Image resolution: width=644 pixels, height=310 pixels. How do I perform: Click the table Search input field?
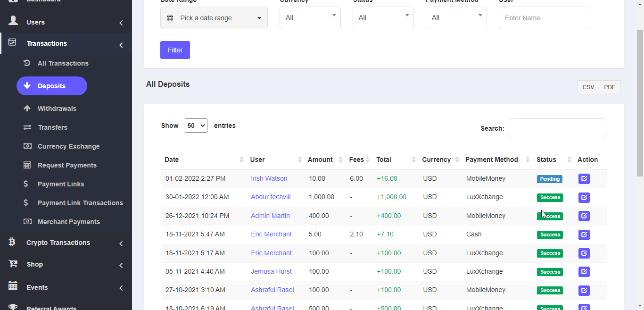(x=557, y=128)
